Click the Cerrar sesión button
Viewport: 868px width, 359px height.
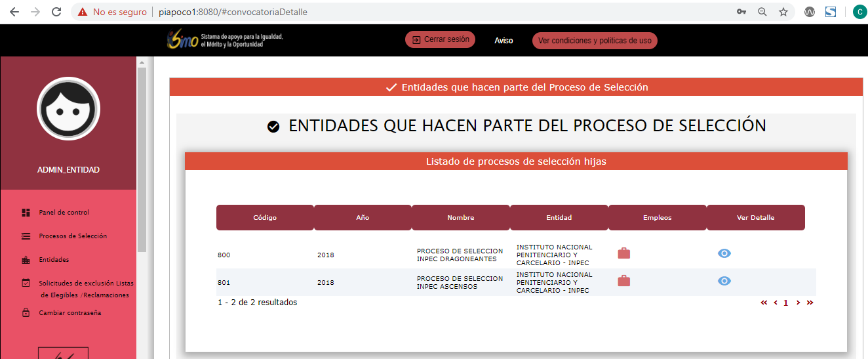[440, 40]
